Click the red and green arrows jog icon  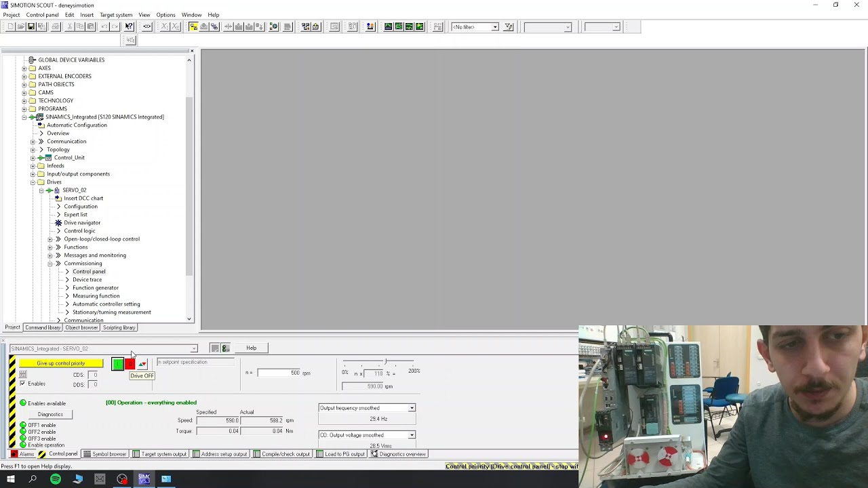[142, 364]
